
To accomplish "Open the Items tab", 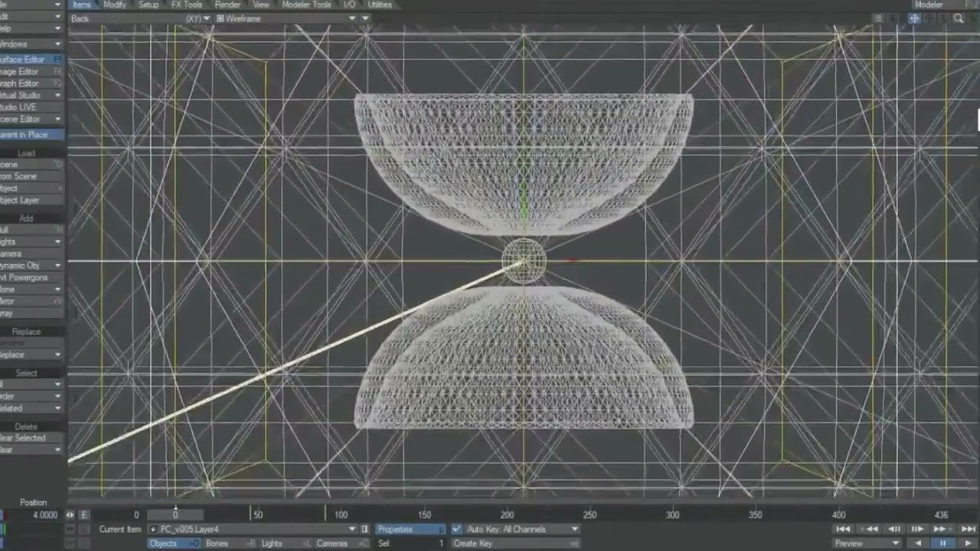I will 81,5.
